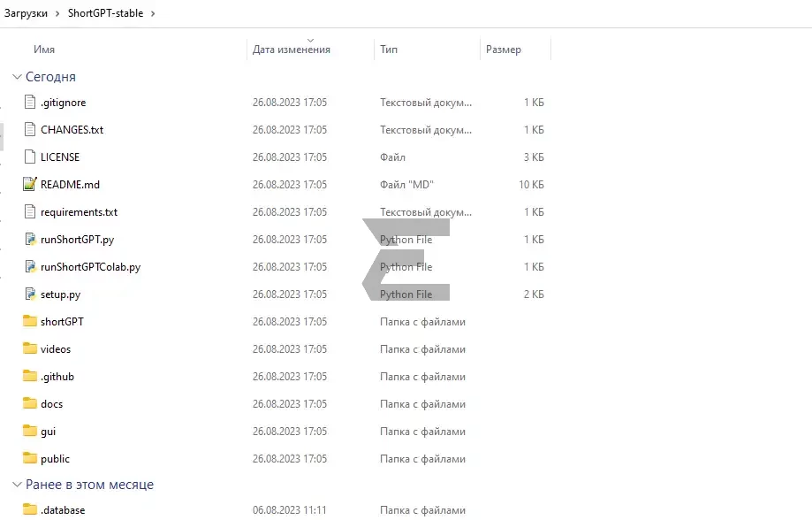Screen dimensions: 812x520
Task: Click the .github folder icon
Action: (x=30, y=376)
